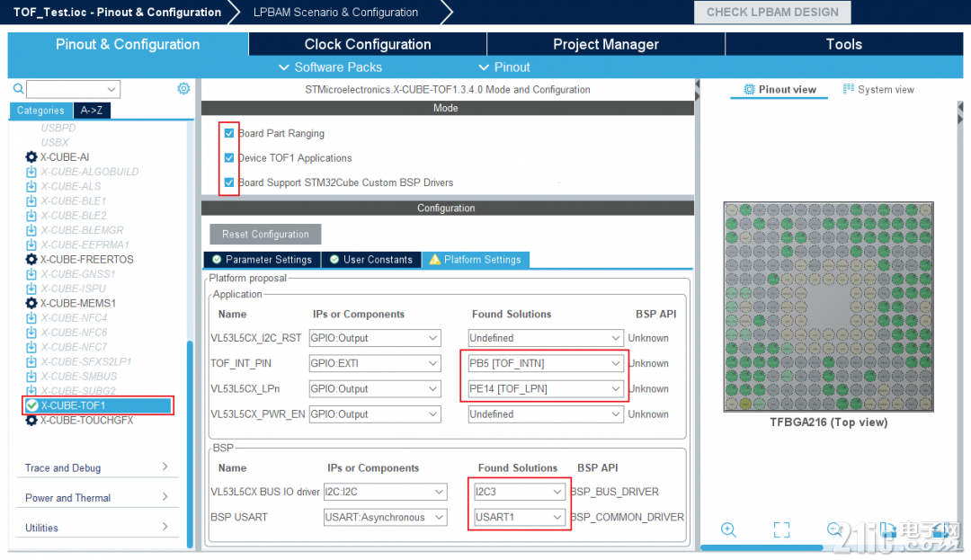Click the search magnifier icon above Categories
This screenshot has width=971, height=560.
click(x=19, y=89)
